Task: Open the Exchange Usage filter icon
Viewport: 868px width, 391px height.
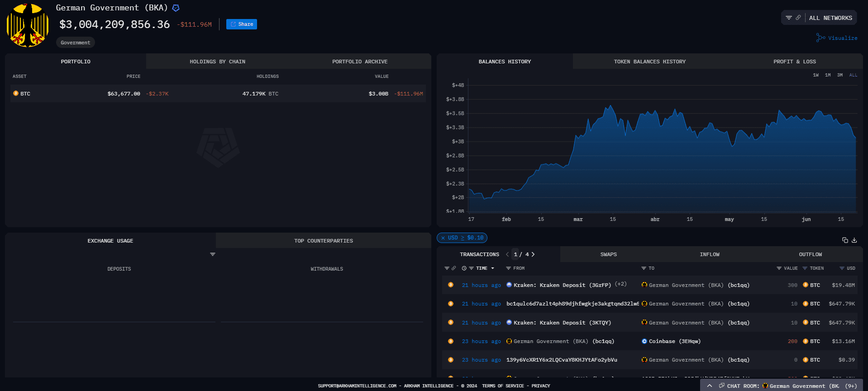Action: 213,254
